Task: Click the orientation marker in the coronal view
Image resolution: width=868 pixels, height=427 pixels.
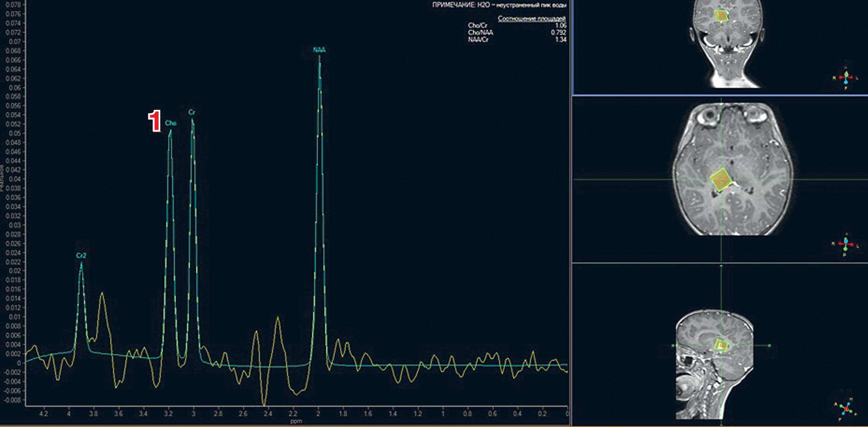Action: (x=845, y=77)
